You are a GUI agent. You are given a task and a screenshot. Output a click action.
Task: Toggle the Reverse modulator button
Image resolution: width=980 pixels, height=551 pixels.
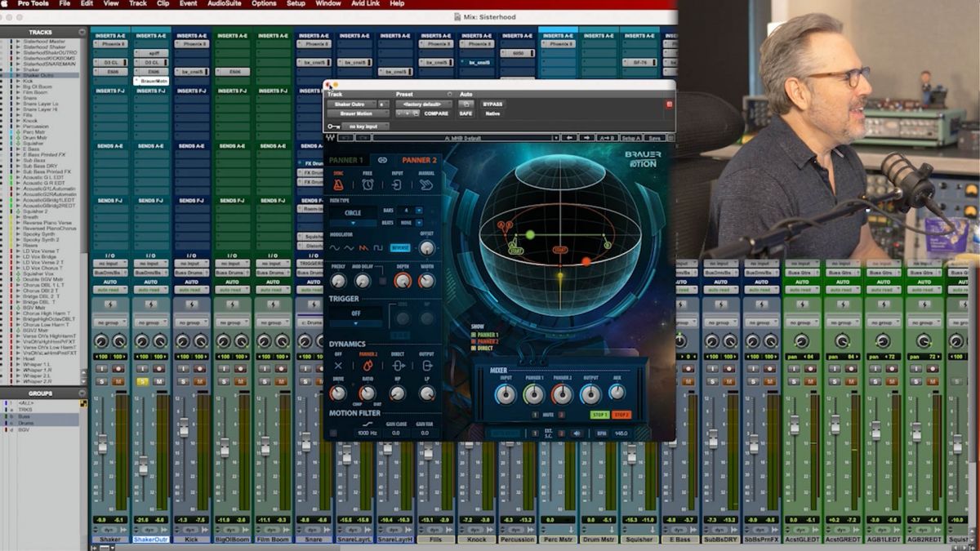click(401, 247)
